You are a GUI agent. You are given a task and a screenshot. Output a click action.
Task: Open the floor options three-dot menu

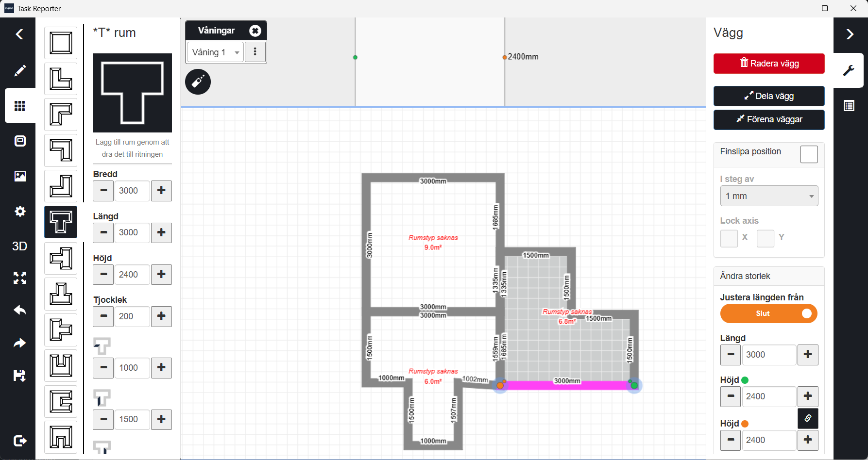coord(255,52)
